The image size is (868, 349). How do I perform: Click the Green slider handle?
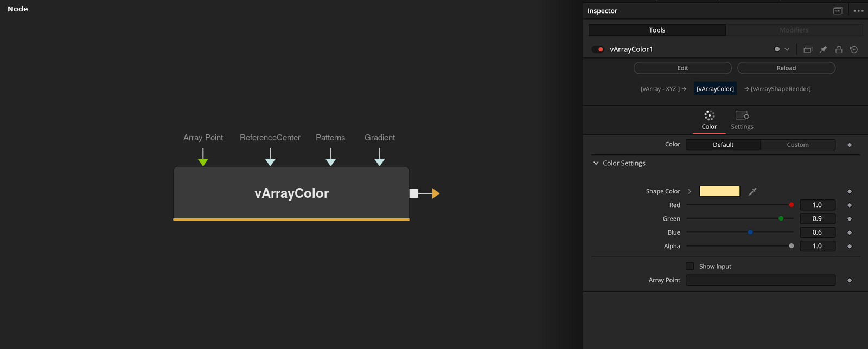click(x=781, y=218)
